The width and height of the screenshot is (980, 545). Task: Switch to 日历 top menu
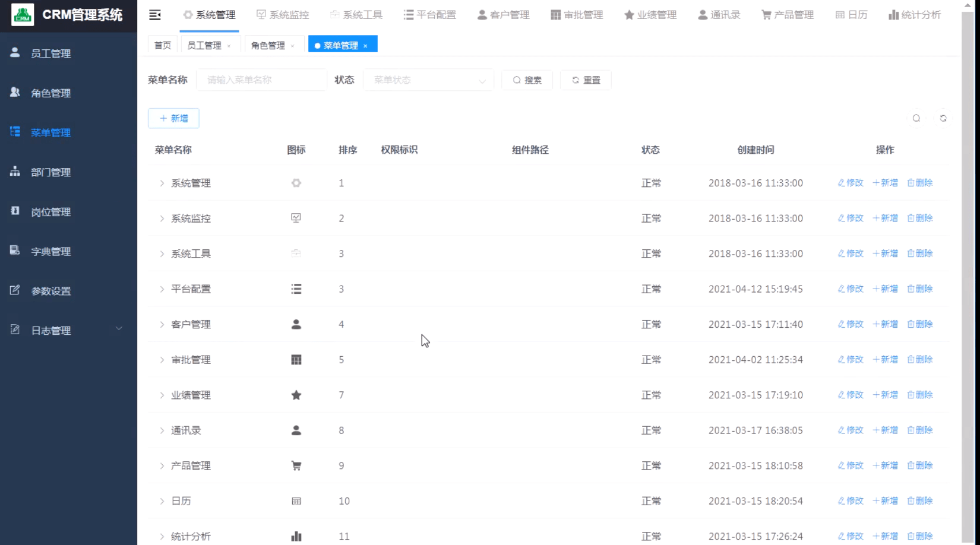851,15
